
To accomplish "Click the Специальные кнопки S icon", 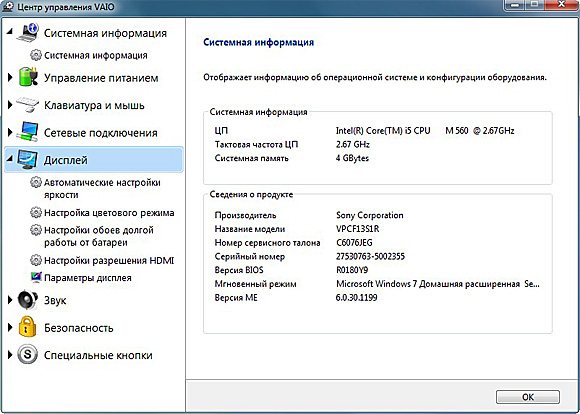I will 28,355.
